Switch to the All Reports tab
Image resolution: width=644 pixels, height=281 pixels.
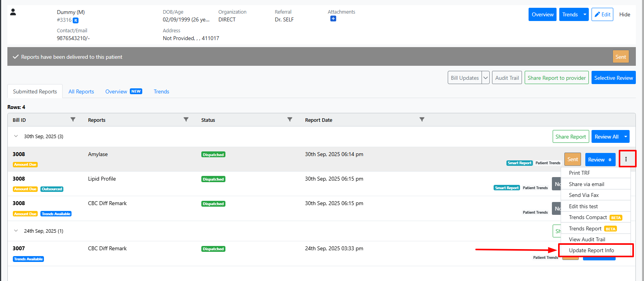(x=81, y=91)
